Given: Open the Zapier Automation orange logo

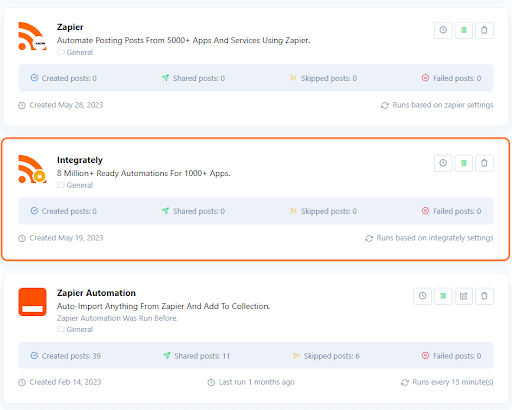Looking at the screenshot, I should pos(32,302).
